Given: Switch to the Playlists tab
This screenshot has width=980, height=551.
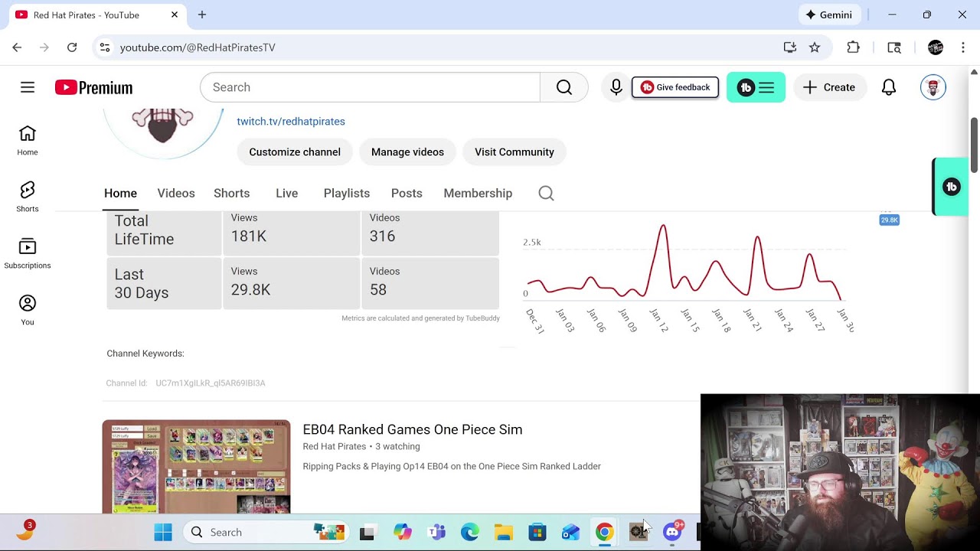Looking at the screenshot, I should (347, 194).
